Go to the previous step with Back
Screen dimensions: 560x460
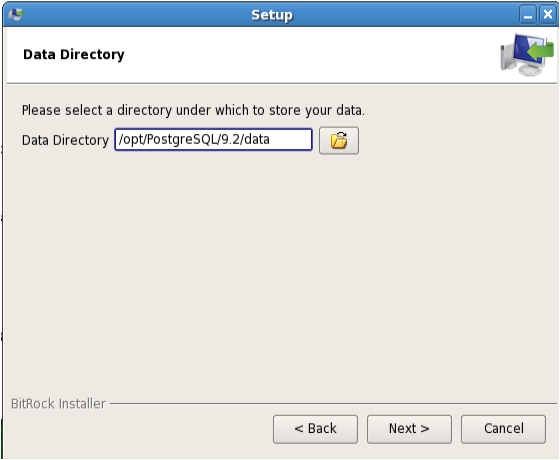315,429
